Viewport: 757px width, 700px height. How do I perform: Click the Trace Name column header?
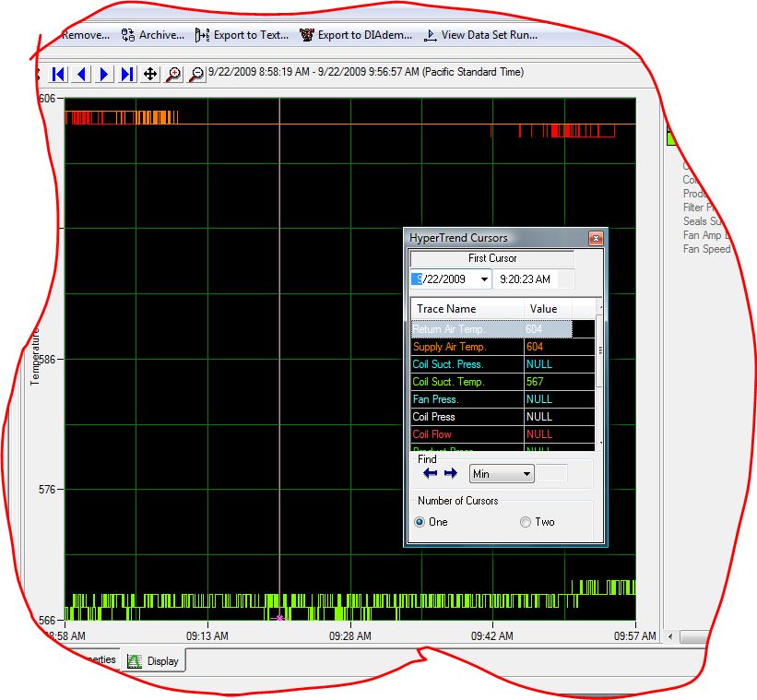tap(467, 308)
